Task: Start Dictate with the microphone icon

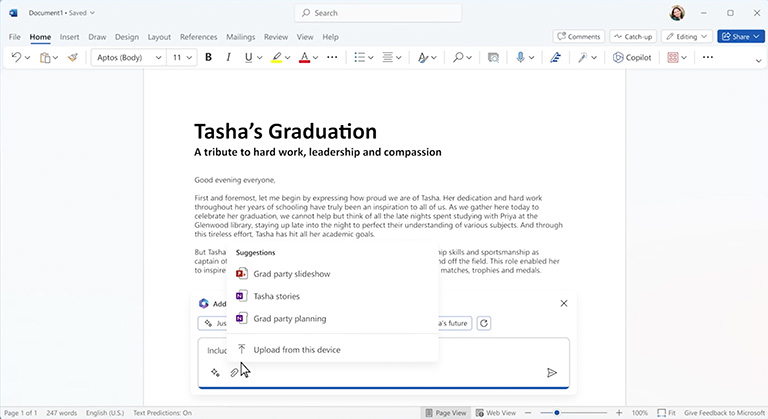Action: (521, 58)
